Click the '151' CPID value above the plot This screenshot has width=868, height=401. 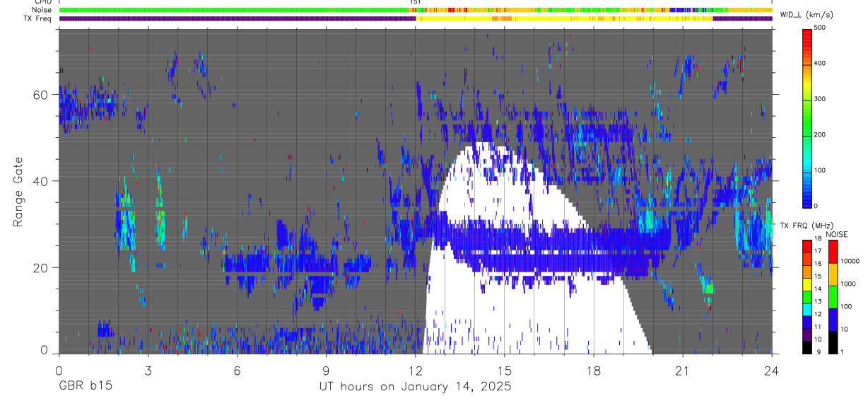point(416,3)
